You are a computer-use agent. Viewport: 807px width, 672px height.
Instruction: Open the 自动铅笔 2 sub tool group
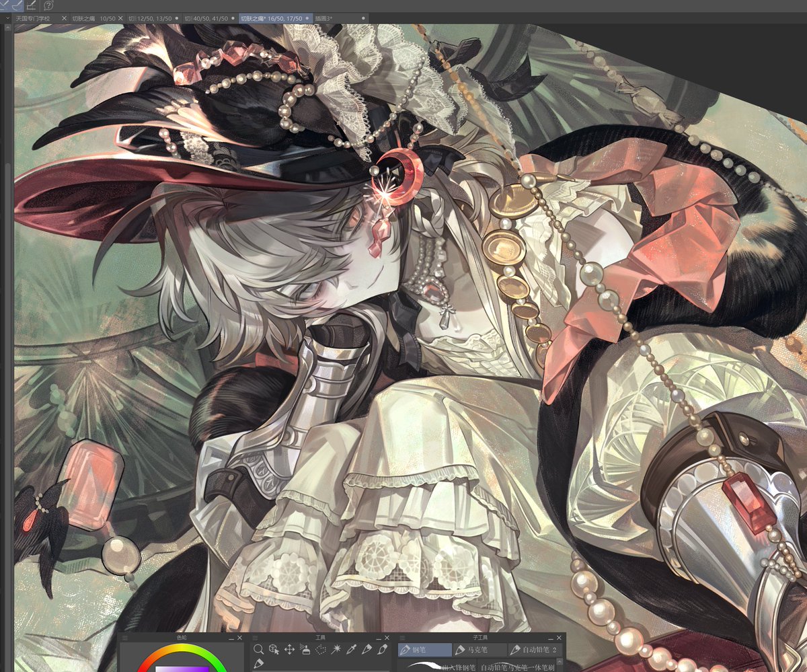point(535,650)
